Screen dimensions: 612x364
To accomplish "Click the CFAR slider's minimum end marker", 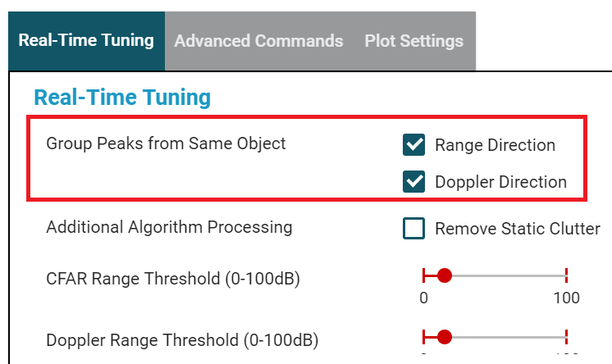I will (424, 275).
